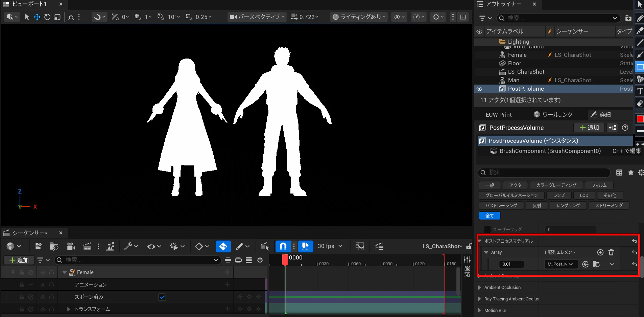Toggle sequencer auto-key blue button
The width and height of the screenshot is (644, 317).
(223, 246)
